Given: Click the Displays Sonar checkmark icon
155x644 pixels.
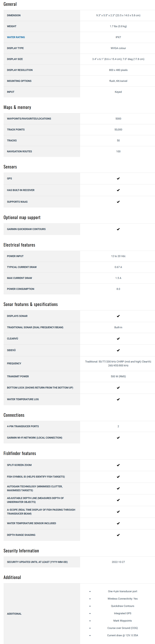Looking at the screenshot, I should tap(118, 316).
